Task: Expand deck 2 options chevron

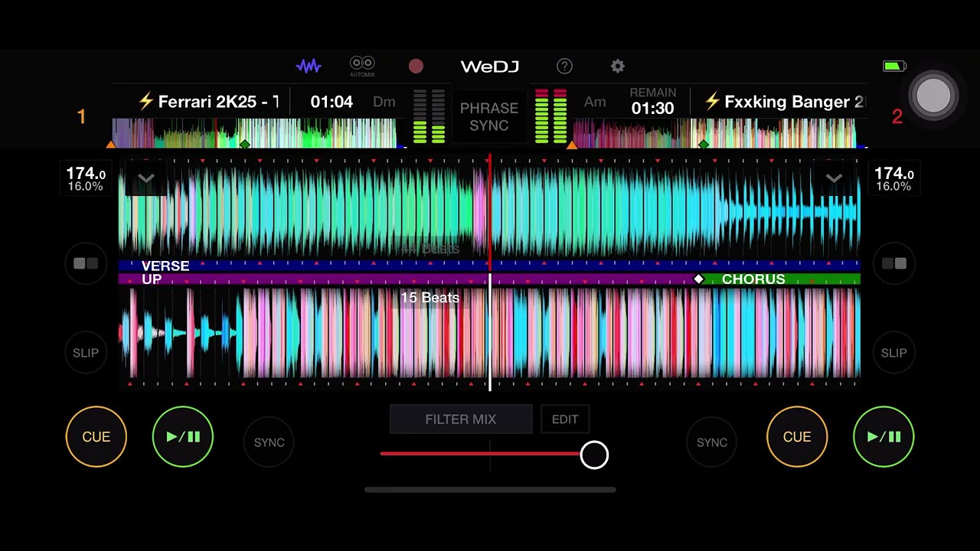Action: pos(834,178)
